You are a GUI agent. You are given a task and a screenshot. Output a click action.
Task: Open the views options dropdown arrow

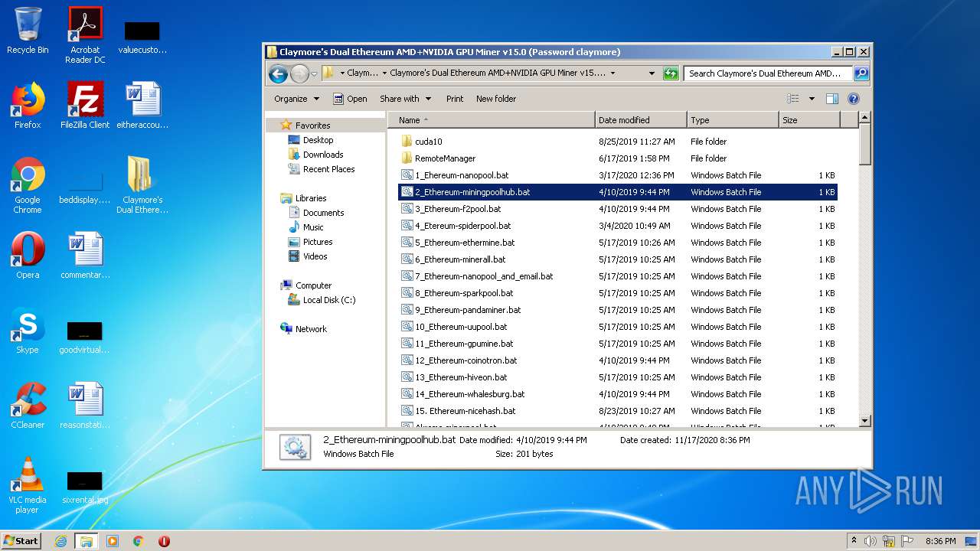[x=812, y=99]
